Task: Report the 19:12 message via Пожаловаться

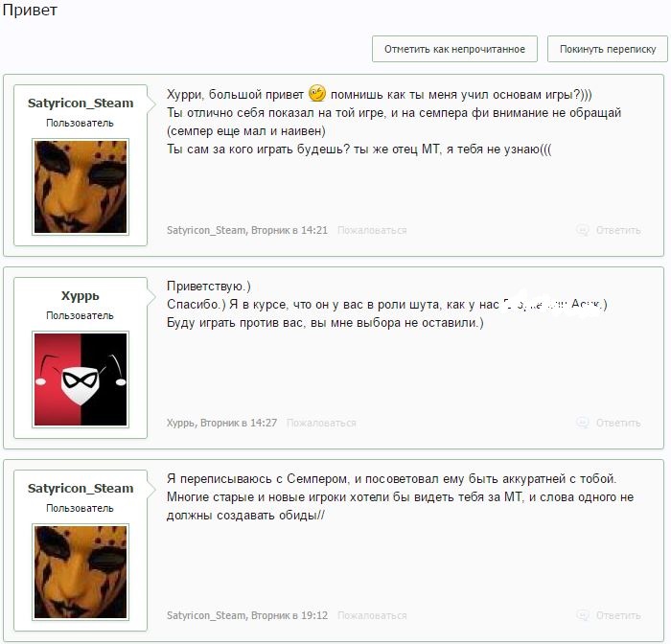Action: pyautogui.click(x=372, y=615)
